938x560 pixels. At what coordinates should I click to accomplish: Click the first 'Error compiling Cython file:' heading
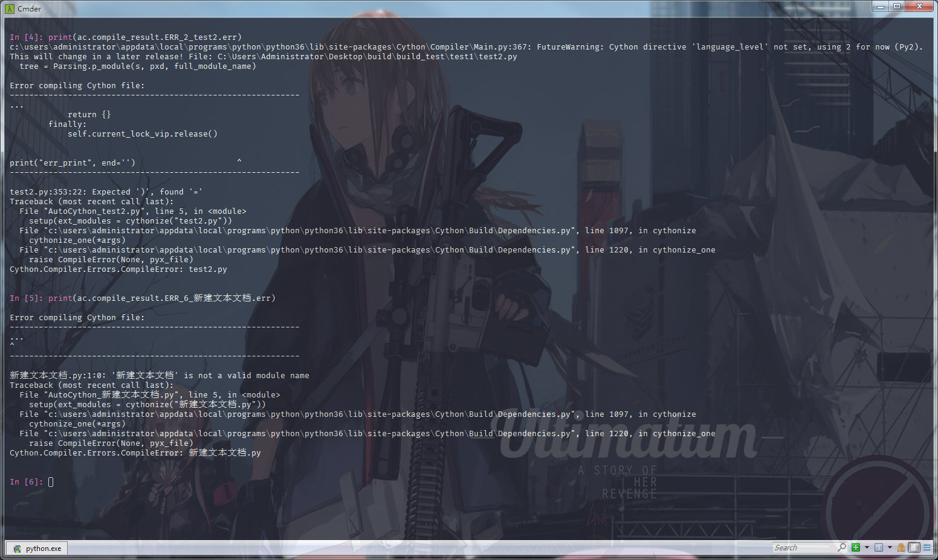click(77, 85)
